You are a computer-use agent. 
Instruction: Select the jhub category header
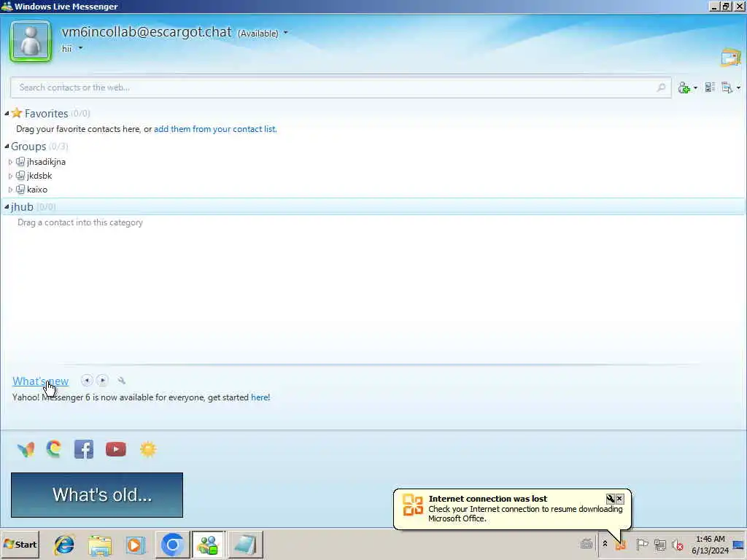(373, 206)
